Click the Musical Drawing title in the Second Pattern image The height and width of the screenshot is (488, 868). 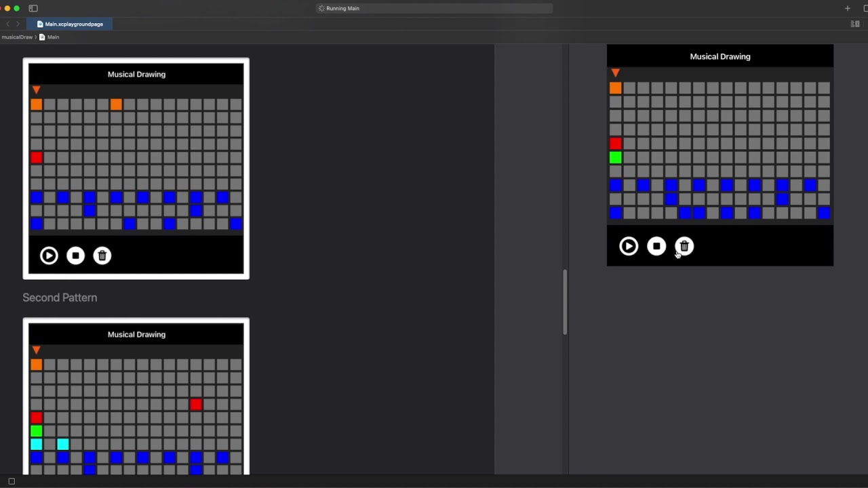(136, 334)
